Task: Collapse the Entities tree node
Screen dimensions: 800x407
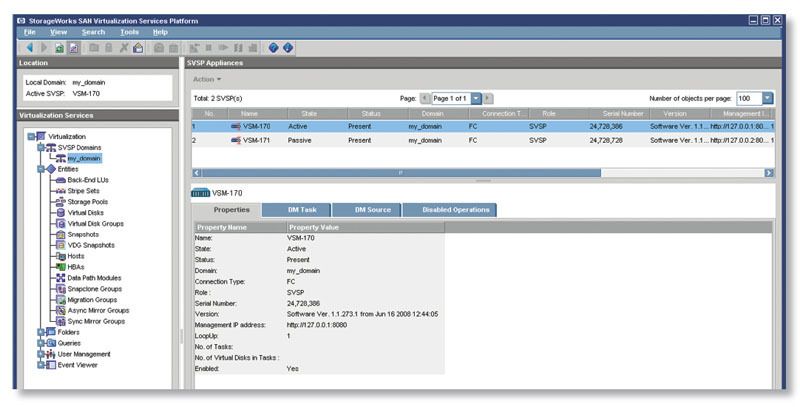Action: [40, 169]
